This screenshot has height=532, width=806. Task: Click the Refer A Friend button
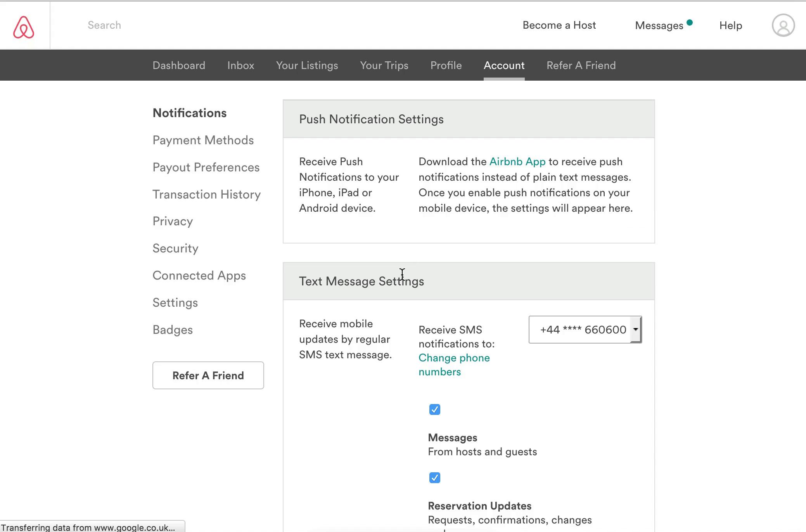click(x=208, y=375)
